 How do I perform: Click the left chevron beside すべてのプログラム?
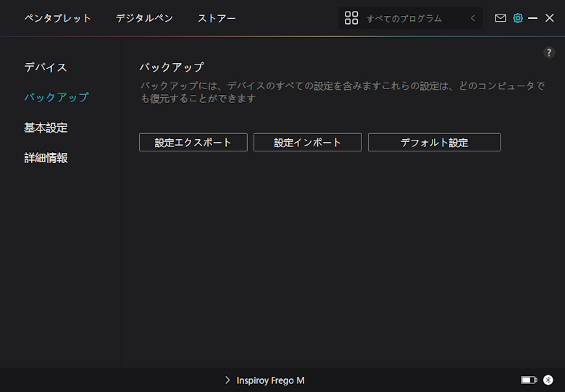click(473, 18)
